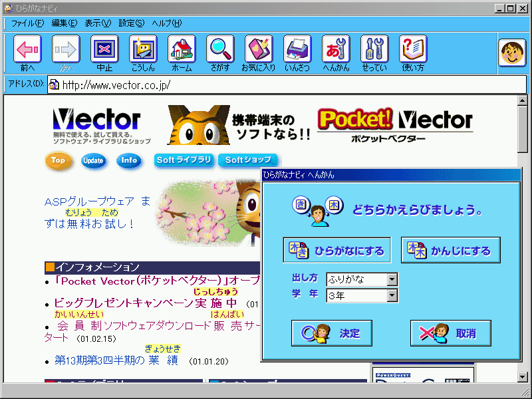Choose ひらがなにする button

point(337,251)
